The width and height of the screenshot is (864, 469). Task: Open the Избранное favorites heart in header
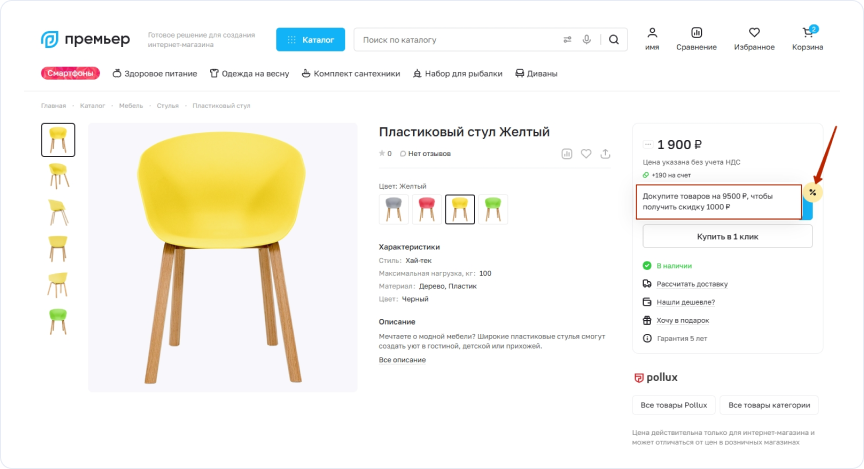[x=754, y=35]
